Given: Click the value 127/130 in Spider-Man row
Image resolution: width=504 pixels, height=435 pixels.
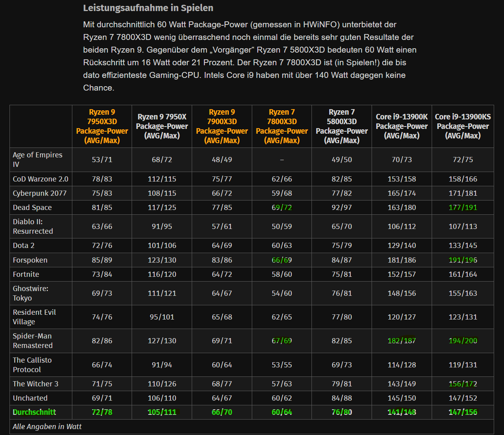Looking at the screenshot, I should (x=162, y=340).
